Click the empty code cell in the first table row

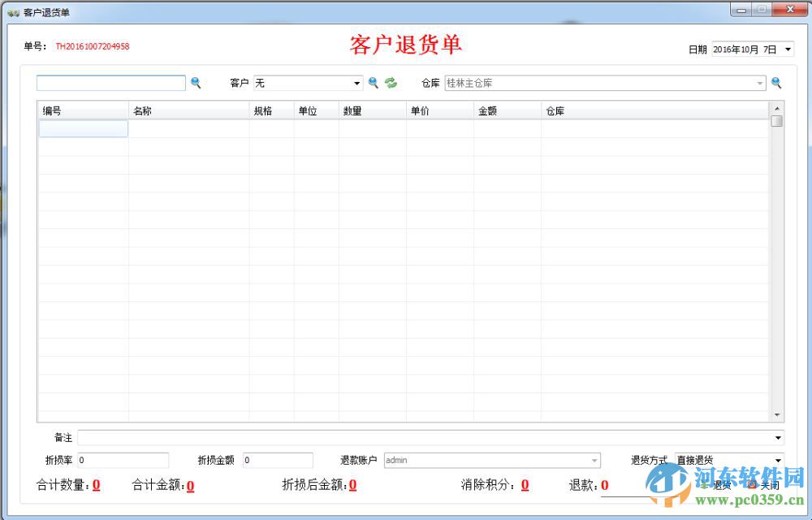(x=82, y=128)
